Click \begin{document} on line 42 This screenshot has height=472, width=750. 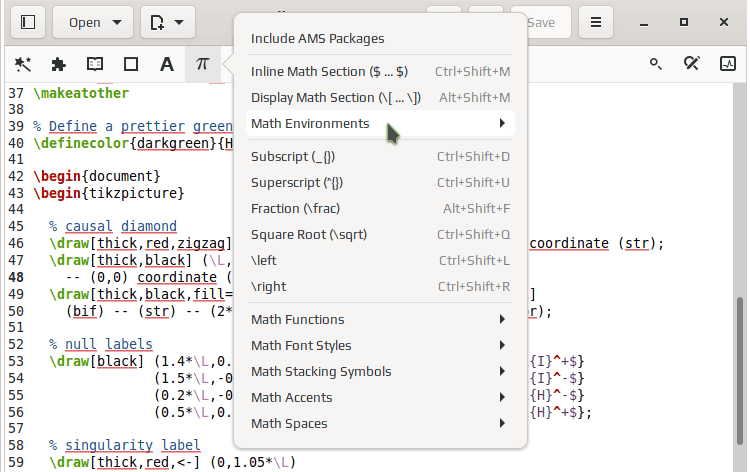tap(97, 176)
